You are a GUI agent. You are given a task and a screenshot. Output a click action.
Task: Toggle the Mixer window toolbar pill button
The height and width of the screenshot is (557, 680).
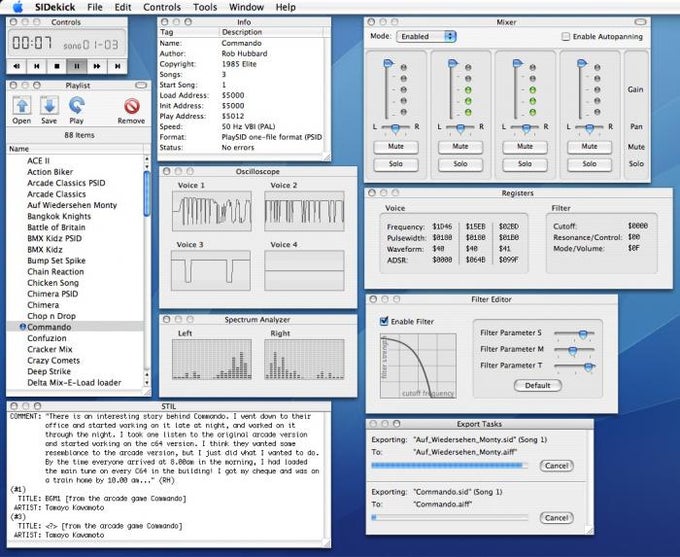coord(640,22)
